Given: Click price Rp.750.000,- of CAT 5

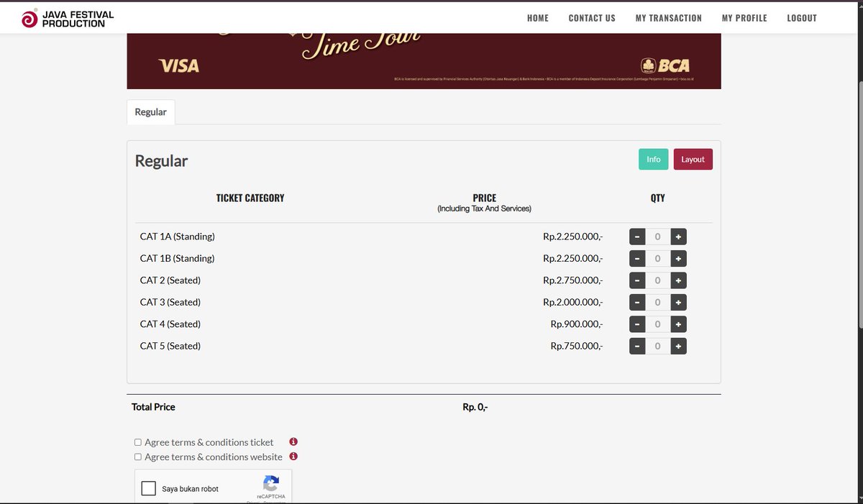Looking at the screenshot, I should coord(576,346).
